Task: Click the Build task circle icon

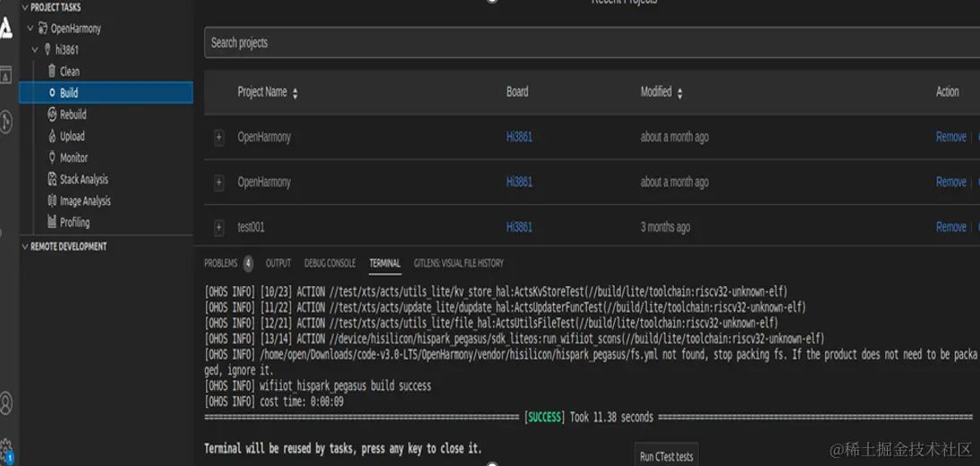Action: [x=53, y=93]
